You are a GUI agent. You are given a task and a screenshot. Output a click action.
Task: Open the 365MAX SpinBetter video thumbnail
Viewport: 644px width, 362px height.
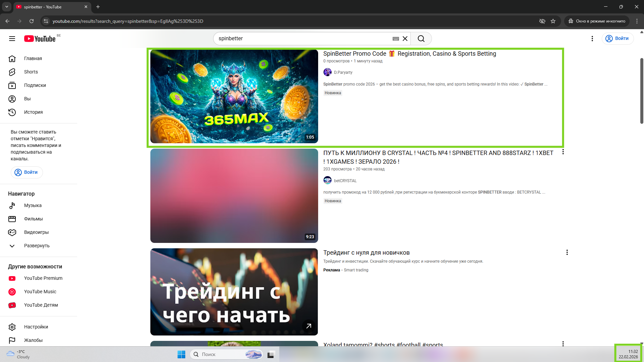click(x=234, y=96)
